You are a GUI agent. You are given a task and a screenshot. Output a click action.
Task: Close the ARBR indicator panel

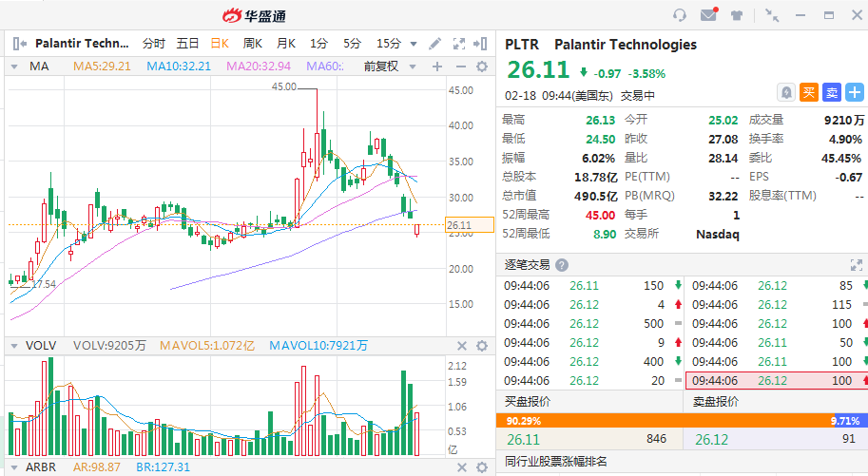click(462, 467)
